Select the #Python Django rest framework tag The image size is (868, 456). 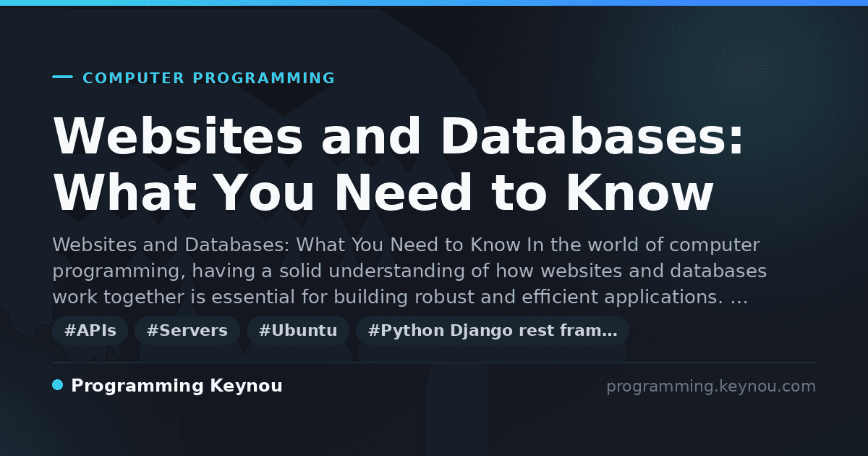(x=493, y=331)
